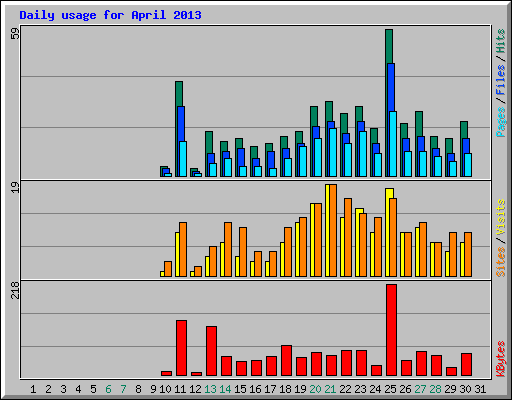
Task: Select the orange Sites bar for day 15
Action: [243, 252]
